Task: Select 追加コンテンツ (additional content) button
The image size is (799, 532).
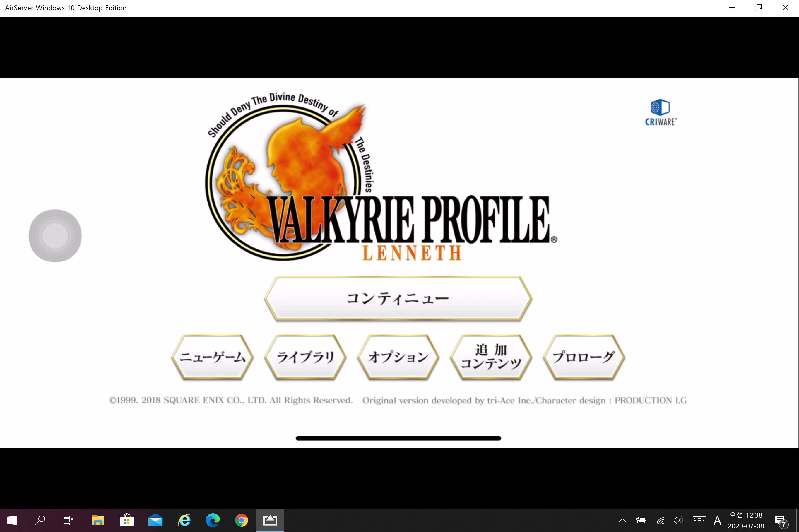Action: [491, 357]
